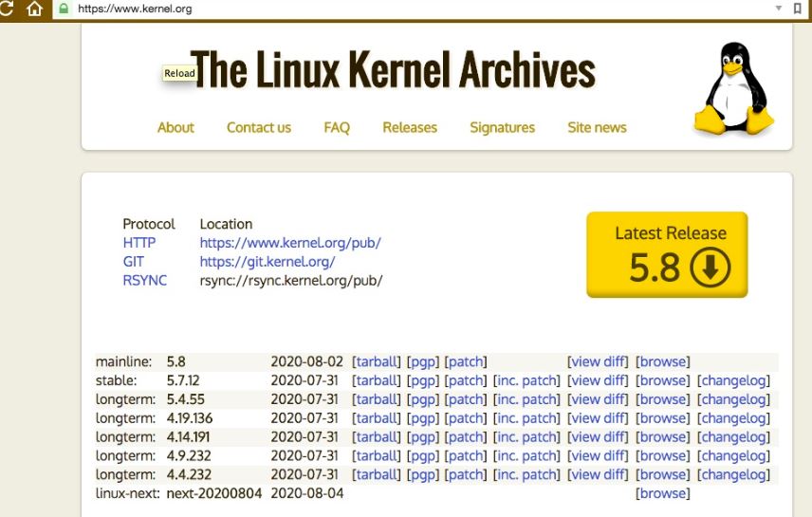Viewport: 812px width, 517px height.
Task: Open patch for longterm 4.19.136
Action: [466, 418]
